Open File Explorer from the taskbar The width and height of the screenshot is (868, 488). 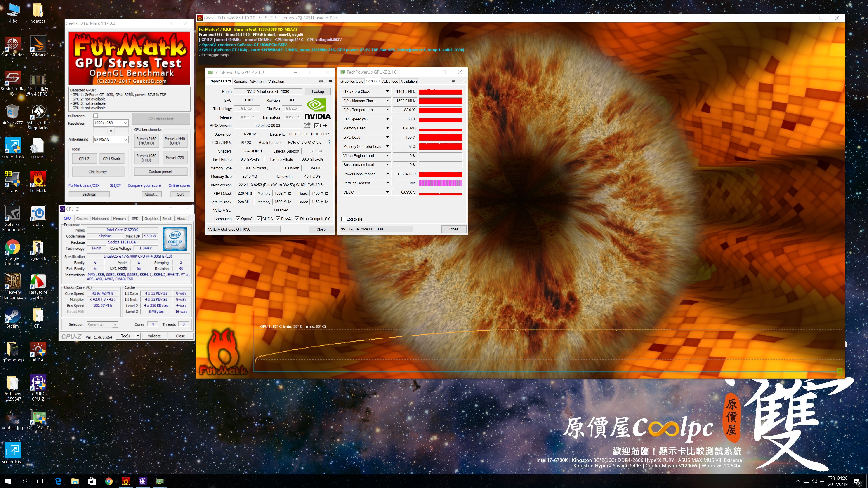[x=75, y=481]
